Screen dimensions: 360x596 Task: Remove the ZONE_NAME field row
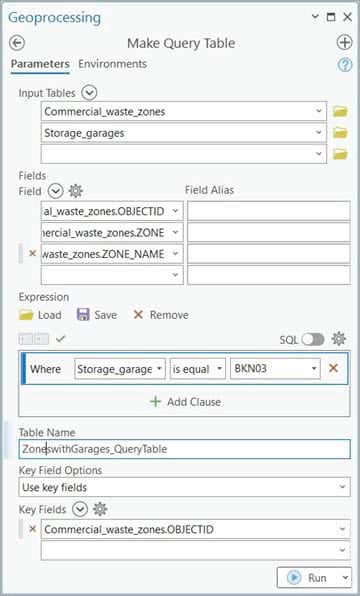(33, 253)
